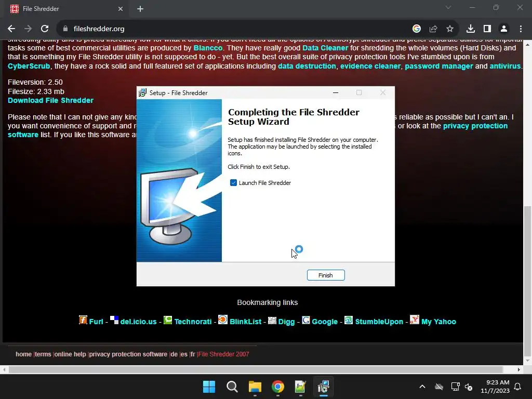The height and width of the screenshot is (399, 532).
Task: Click the BlinkList bookmarking link
Action: tap(245, 322)
